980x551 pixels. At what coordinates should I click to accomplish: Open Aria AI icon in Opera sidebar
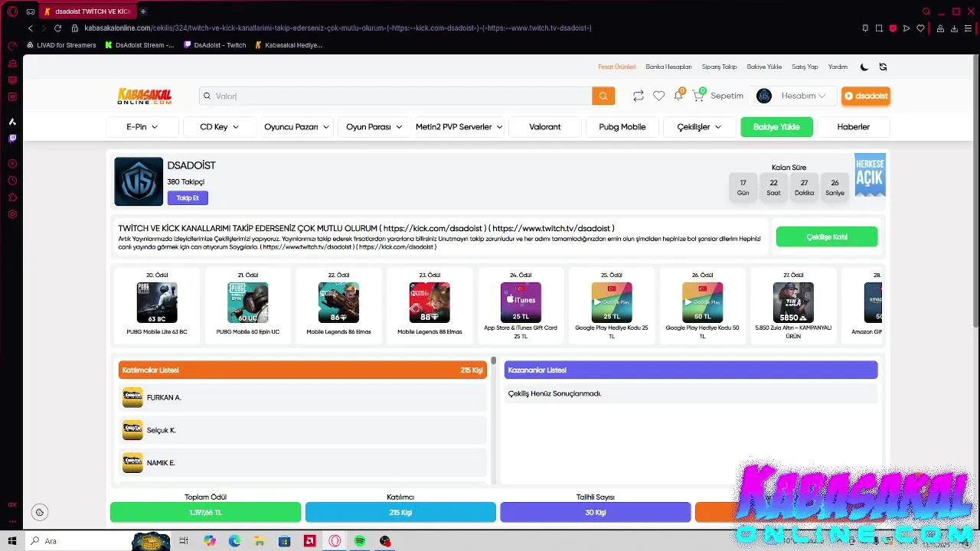[x=12, y=122]
